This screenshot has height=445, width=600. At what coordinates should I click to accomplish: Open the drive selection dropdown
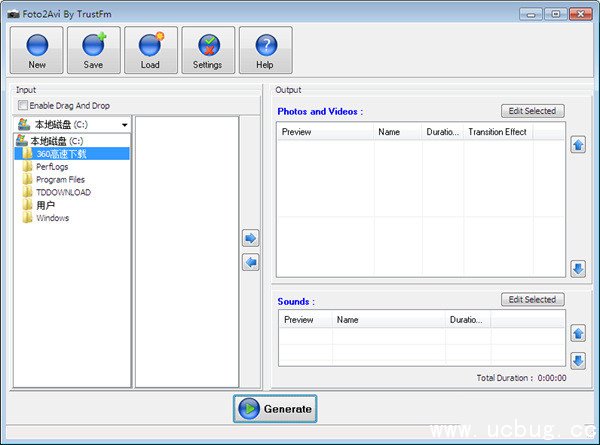click(125, 125)
